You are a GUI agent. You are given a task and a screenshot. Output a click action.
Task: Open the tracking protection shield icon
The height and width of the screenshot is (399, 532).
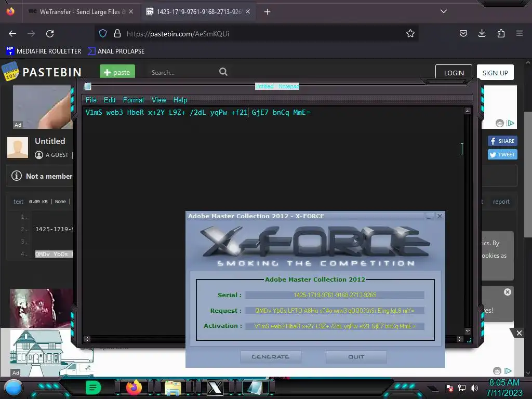click(x=103, y=33)
